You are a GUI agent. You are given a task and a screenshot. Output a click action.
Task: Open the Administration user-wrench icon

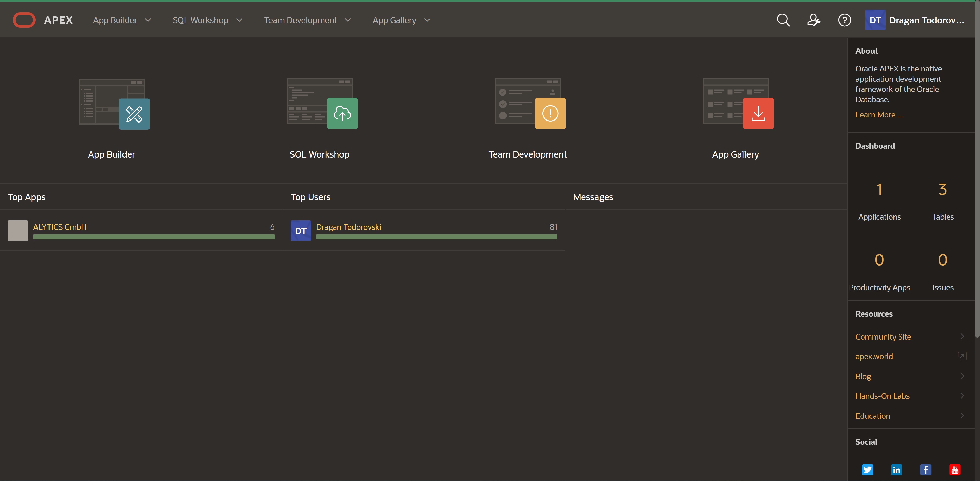pos(814,20)
